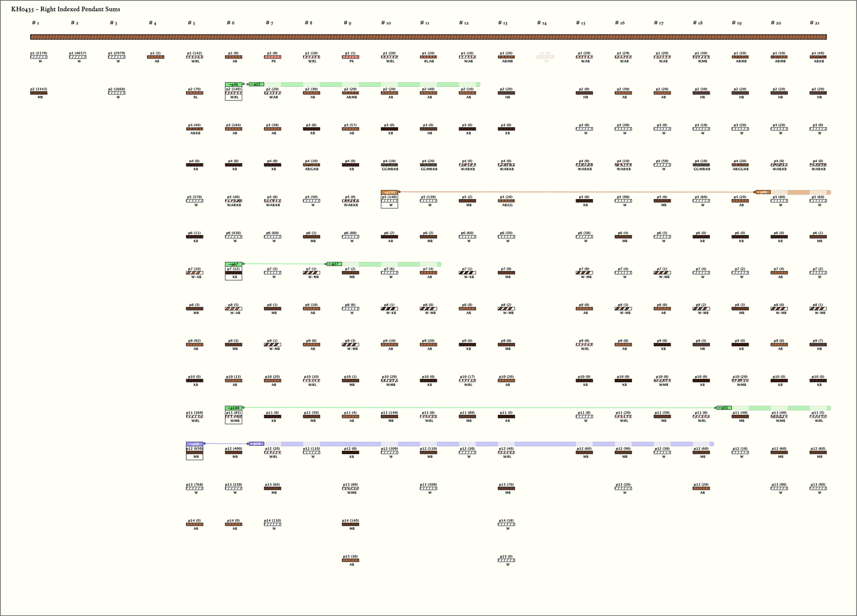Select column header # 6

point(231,23)
